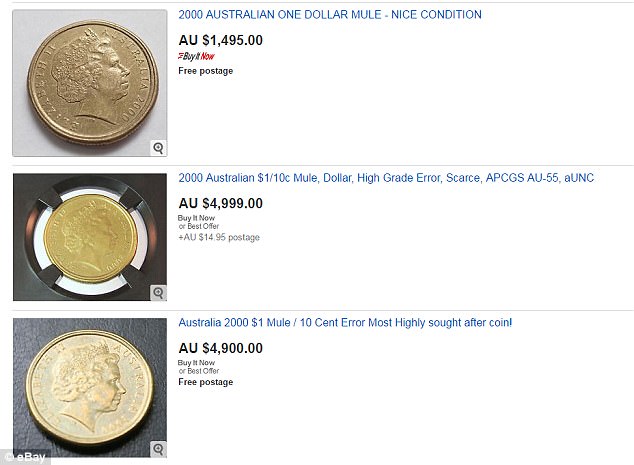This screenshot has height=465, width=634.
Task: Open the 'High Grade Error, Scarce, APCGS AU-55' listing
Action: [386, 178]
